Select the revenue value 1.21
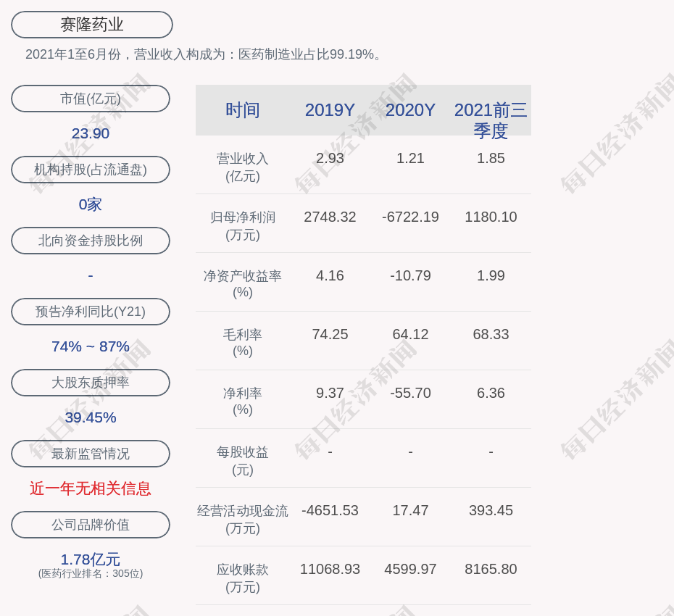Image resolution: width=674 pixels, height=616 pixels. point(410,158)
